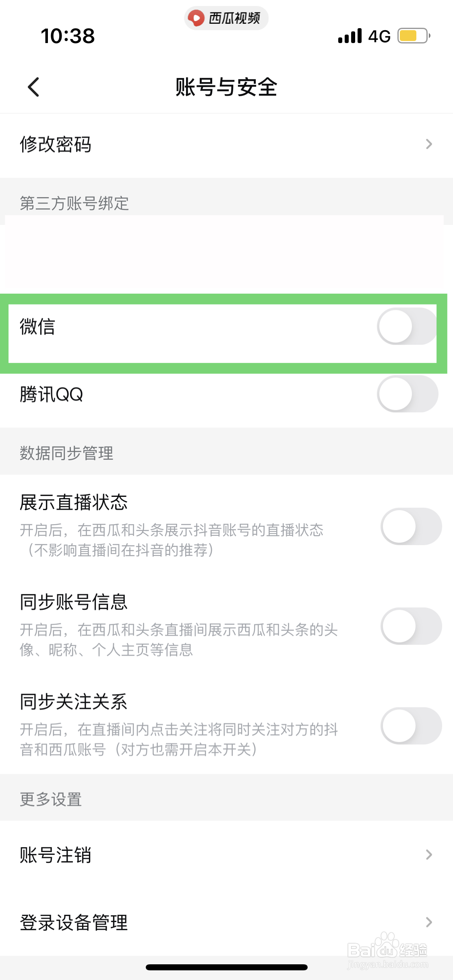Tap the back arrow icon
The image size is (453, 980).
click(34, 87)
